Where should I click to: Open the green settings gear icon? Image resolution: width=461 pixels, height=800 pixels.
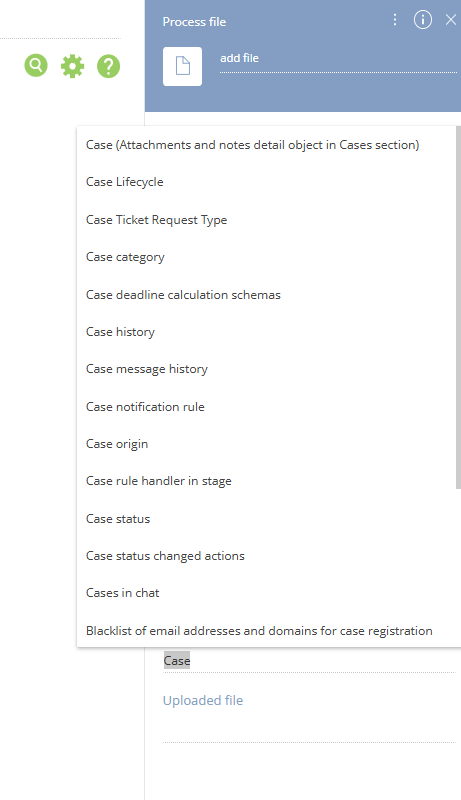coord(72,66)
